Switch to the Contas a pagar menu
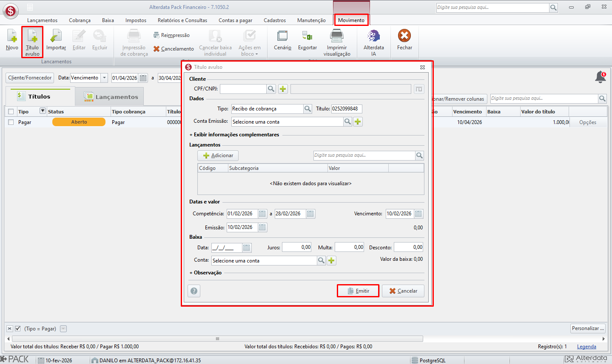This screenshot has height=364, width=612. point(235,20)
